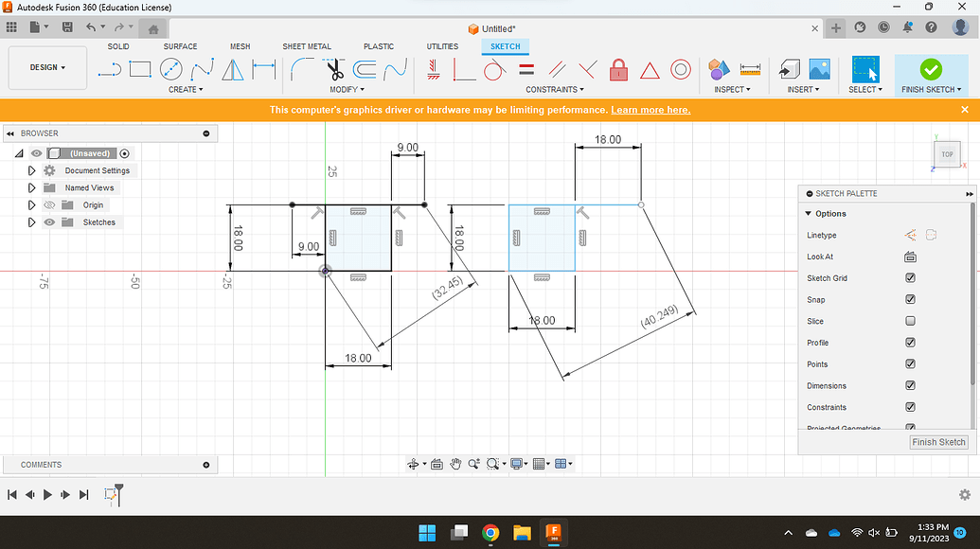This screenshot has height=549, width=980.
Task: Disable the Sketch Grid checkbox
Action: click(x=910, y=278)
